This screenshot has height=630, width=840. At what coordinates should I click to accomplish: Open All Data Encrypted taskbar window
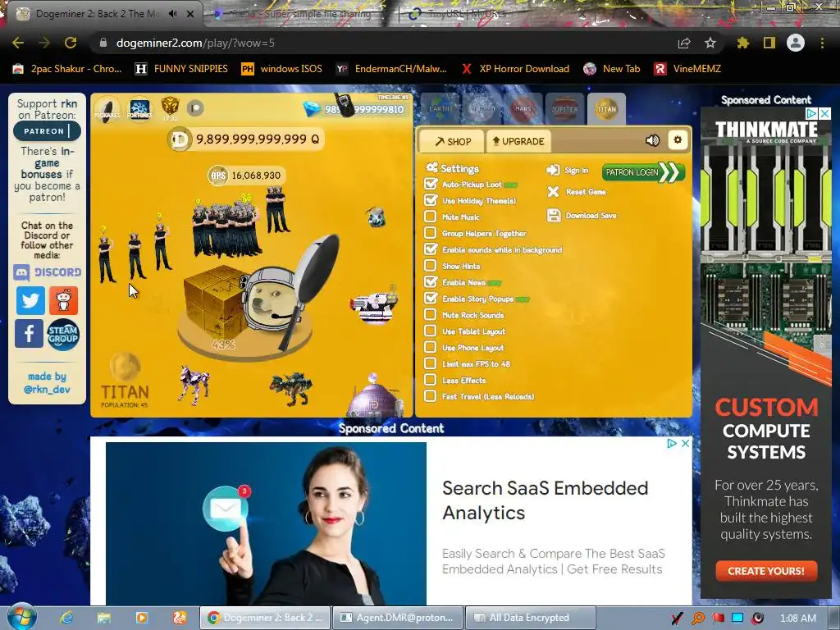pos(531,618)
